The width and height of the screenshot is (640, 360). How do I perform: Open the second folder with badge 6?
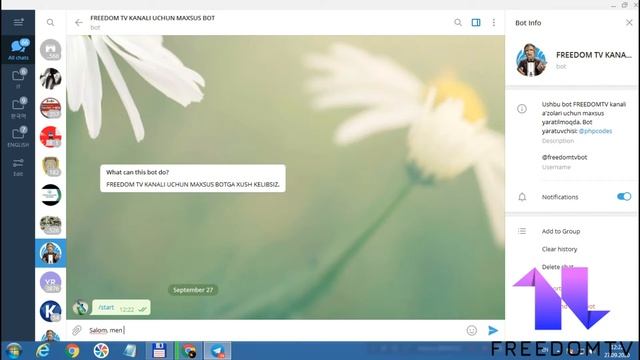click(x=18, y=78)
